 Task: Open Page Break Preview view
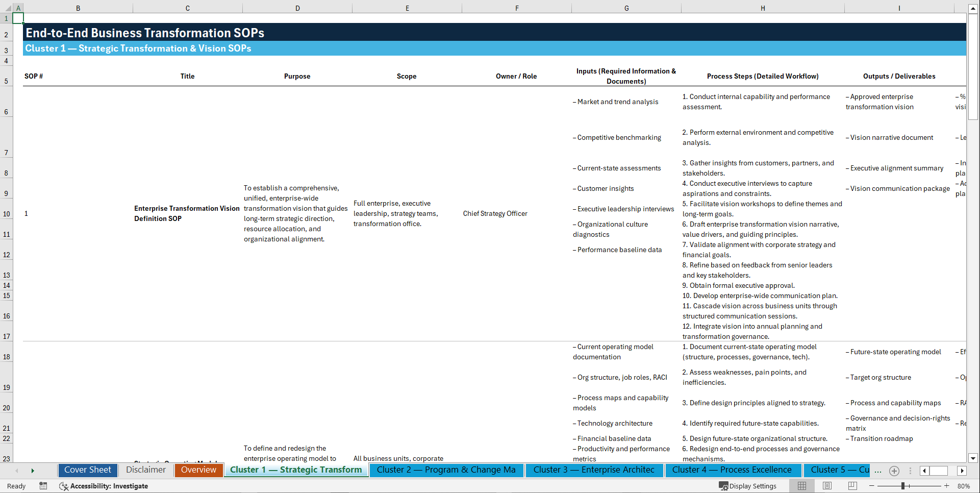(852, 486)
